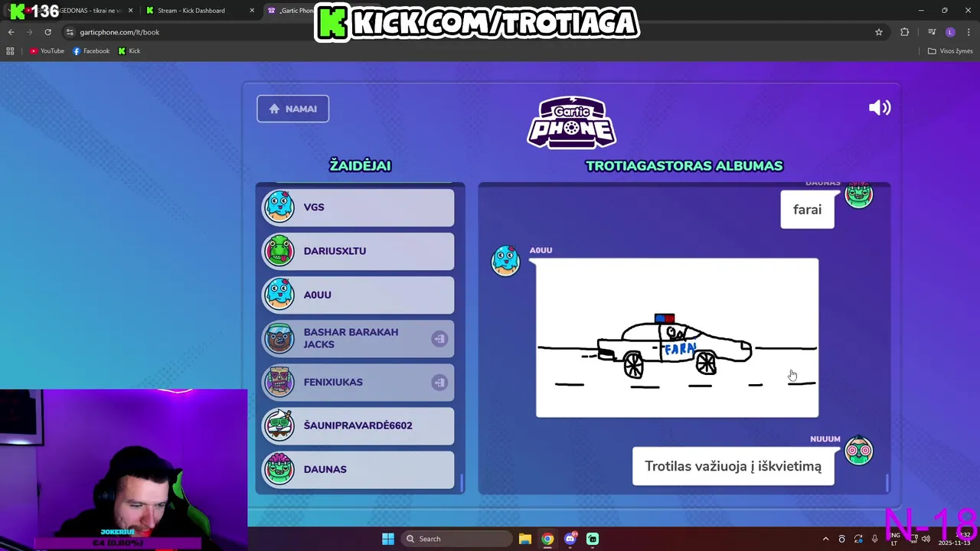The image size is (980, 551).
Task: Click BASHAR BARAKAH JACKS bear avatar
Action: click(279, 338)
